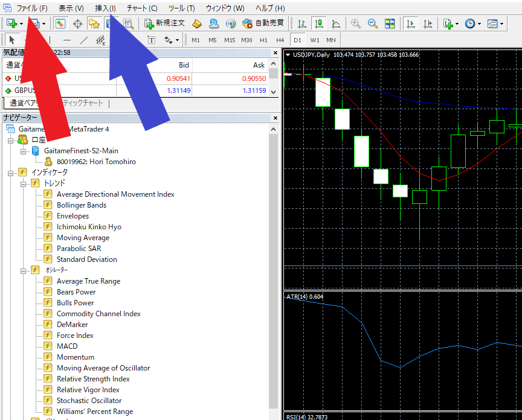Screen dimensions: 522x420
Task: Open the new chart icon
Action: [11, 24]
